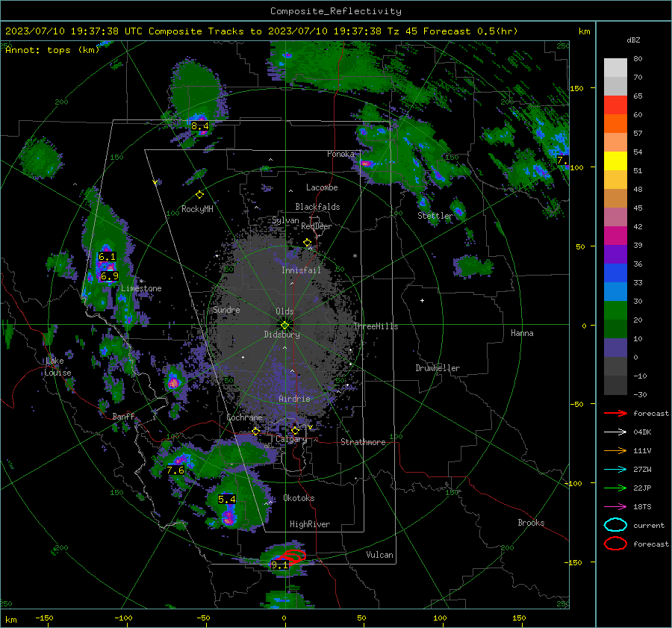Click the white 04DK arrow in the legend
Screen dimensions: 672x628
coord(615,432)
